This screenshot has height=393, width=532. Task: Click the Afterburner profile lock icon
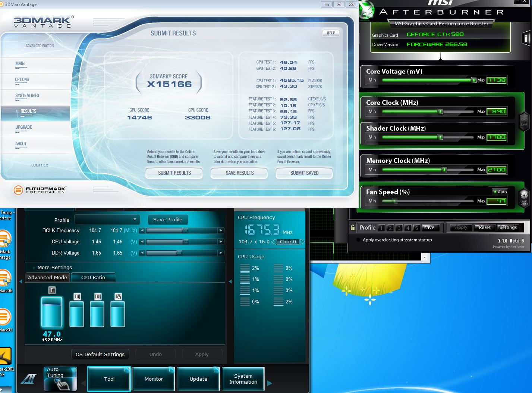[352, 227]
